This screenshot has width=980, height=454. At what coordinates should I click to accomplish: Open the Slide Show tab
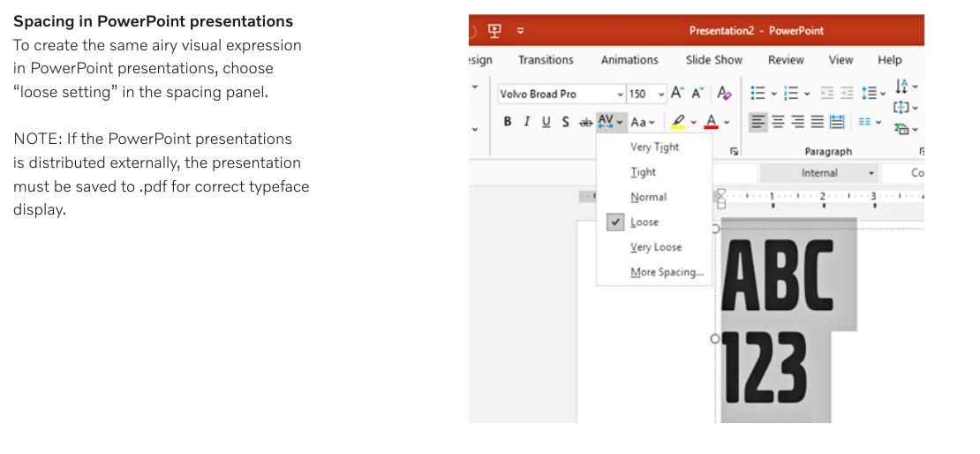713,60
